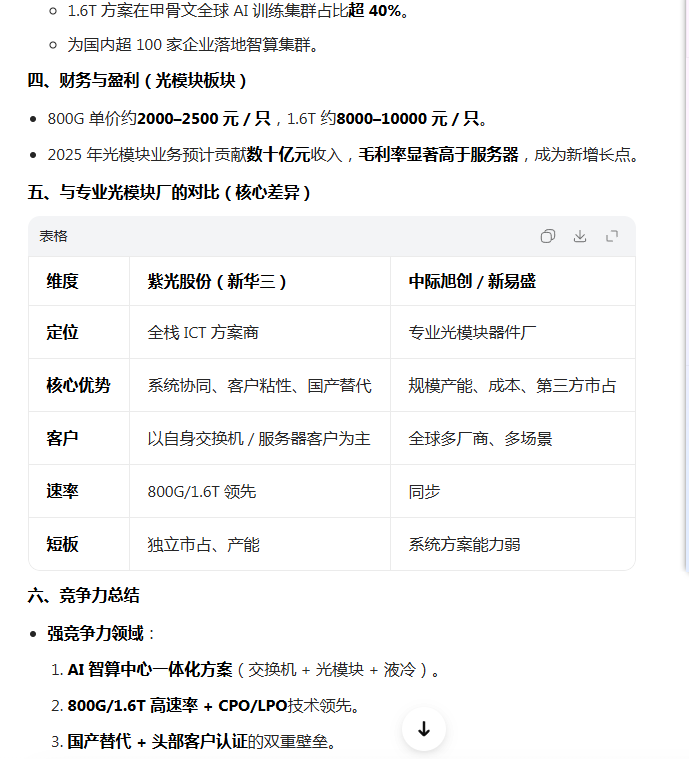The width and height of the screenshot is (689, 759).
Task: Select the cell '以自身交换机 / 服务器客户为主'
Action: 259,439
